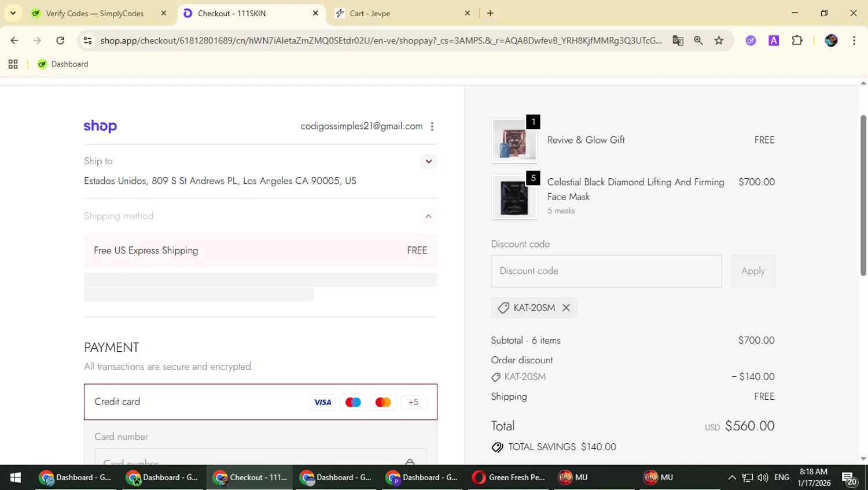Click the Visa card icon

pyautogui.click(x=323, y=402)
